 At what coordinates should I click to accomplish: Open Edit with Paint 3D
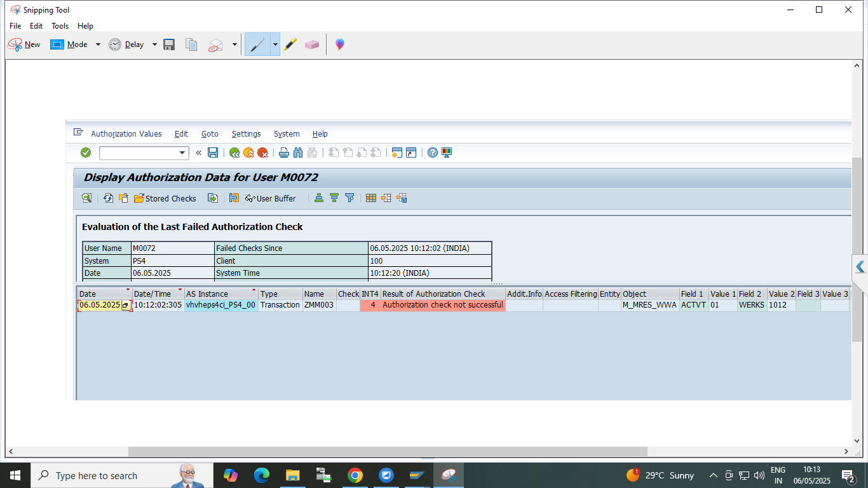click(x=340, y=44)
